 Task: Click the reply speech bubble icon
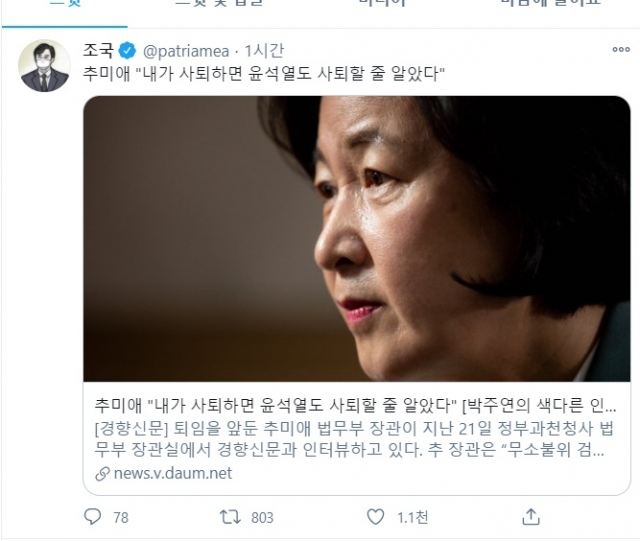(x=92, y=517)
